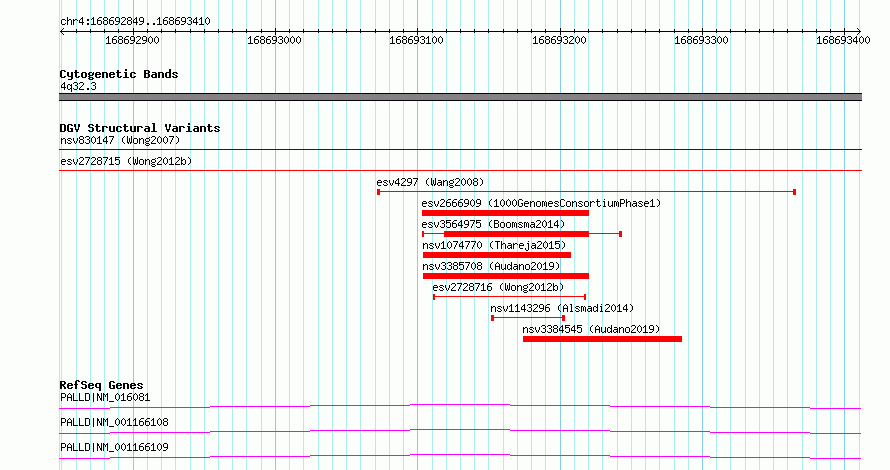This screenshot has width=890, height=470.
Task: Click the esv2666909 variant red bar
Action: [x=505, y=213]
